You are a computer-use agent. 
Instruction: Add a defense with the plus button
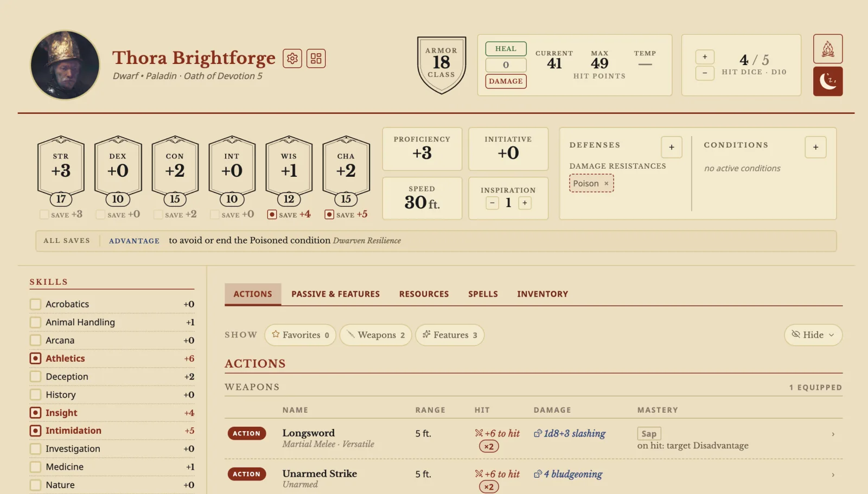coord(671,147)
